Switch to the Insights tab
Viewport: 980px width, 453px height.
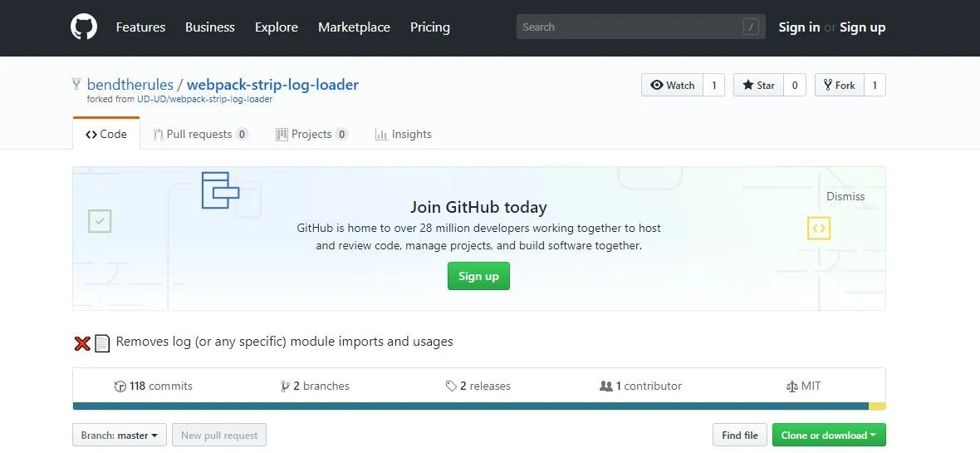[403, 134]
